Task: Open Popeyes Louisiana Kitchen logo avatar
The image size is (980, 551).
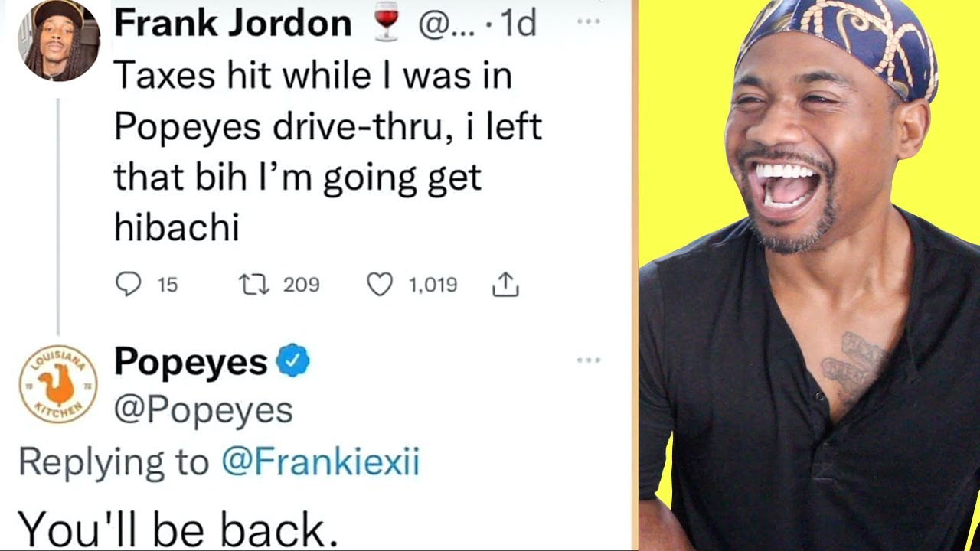Action: pos(58,384)
